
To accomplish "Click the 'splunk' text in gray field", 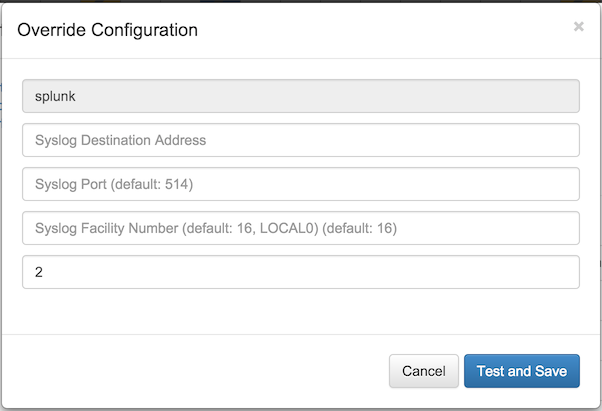I will click(x=56, y=97).
